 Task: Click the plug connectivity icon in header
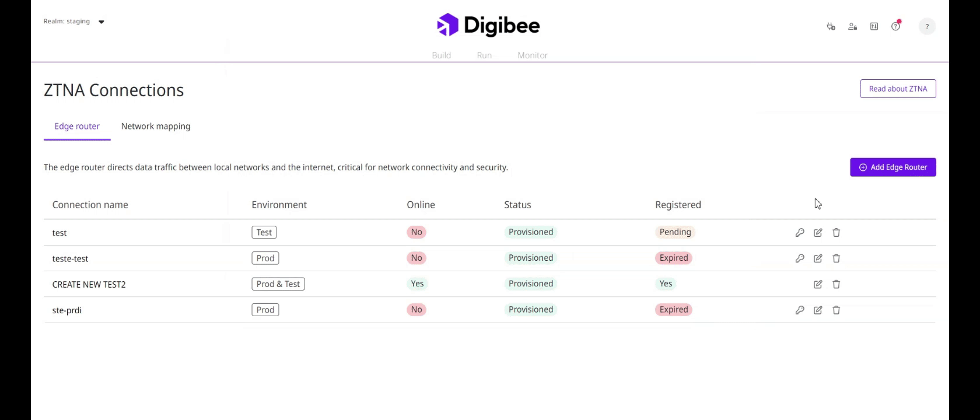pos(831,26)
